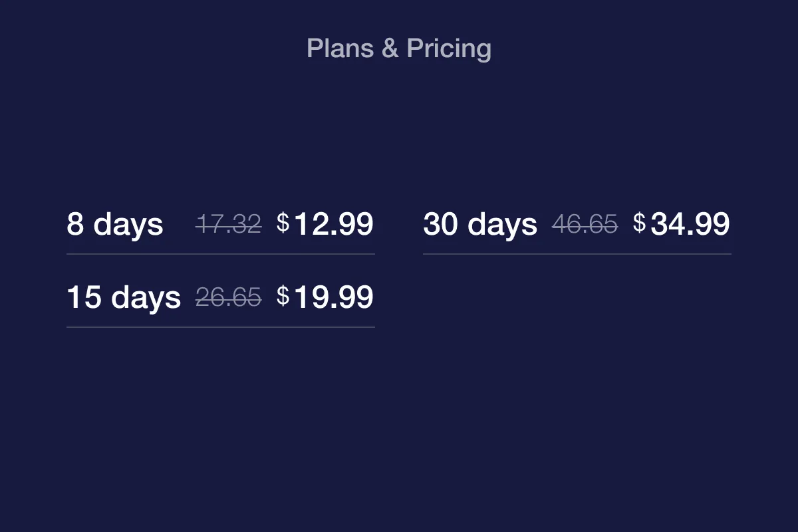Screen dimensions: 798x532
Task: Click the $34.99 discounted price
Action: 682,224
